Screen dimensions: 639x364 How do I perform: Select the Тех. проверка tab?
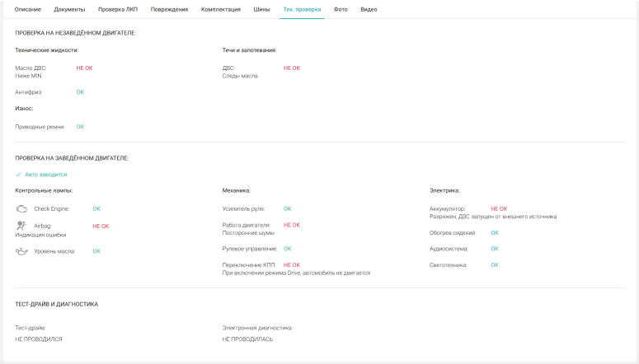(303, 9)
